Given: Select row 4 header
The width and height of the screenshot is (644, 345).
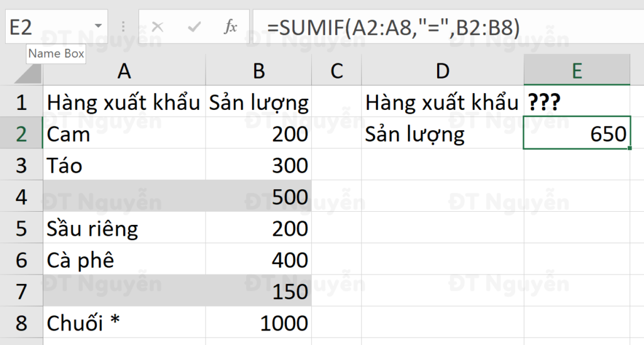Looking at the screenshot, I should point(21,197).
